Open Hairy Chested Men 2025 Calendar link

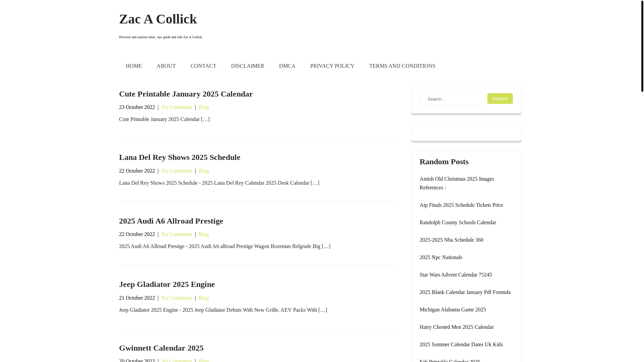(457, 327)
